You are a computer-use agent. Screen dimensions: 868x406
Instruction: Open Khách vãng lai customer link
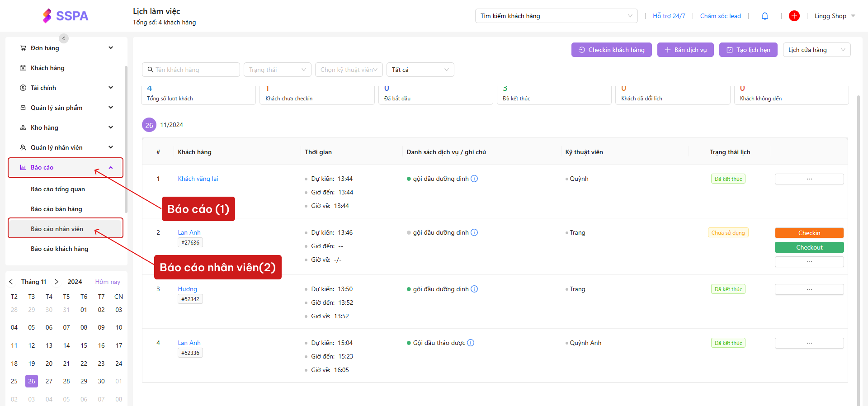[x=198, y=179]
